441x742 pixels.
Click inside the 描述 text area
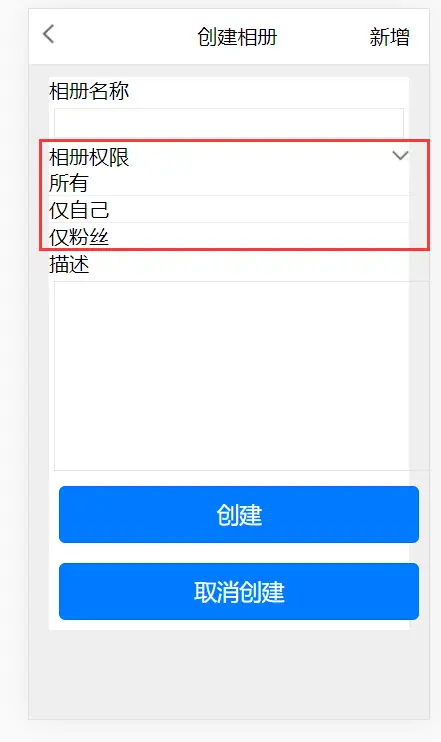coord(231,376)
